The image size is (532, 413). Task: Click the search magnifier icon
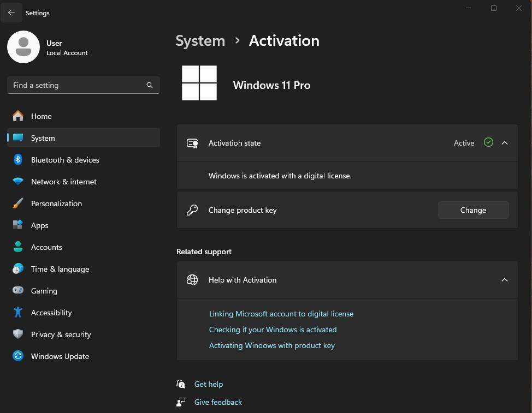point(150,85)
